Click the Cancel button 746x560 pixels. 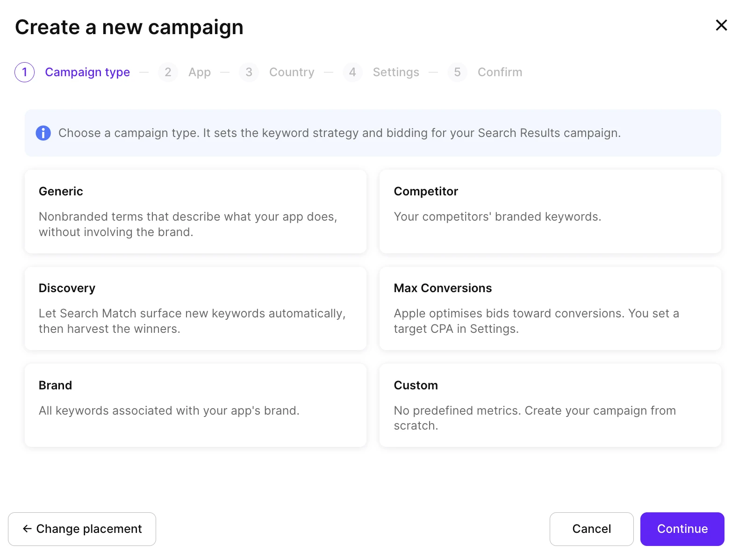pos(592,529)
